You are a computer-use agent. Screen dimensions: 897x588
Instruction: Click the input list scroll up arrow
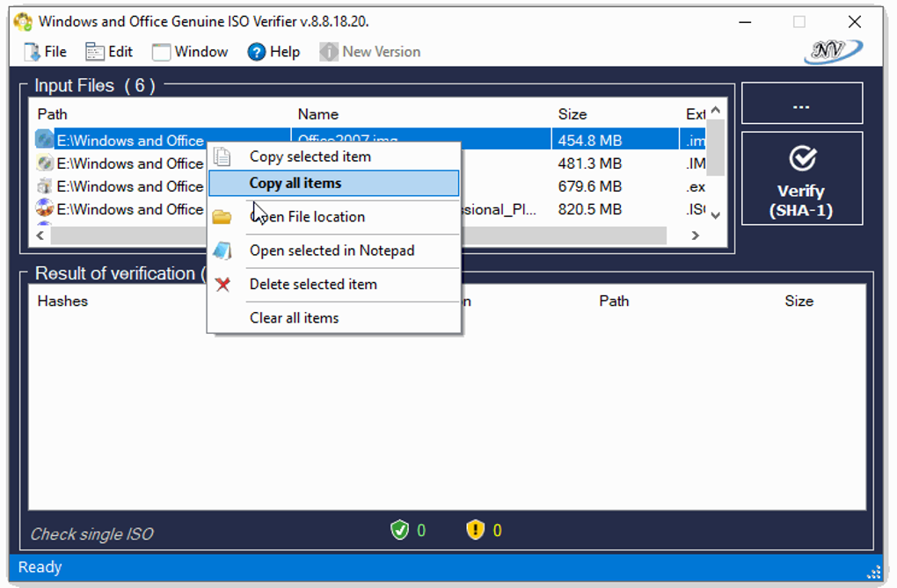point(716,111)
